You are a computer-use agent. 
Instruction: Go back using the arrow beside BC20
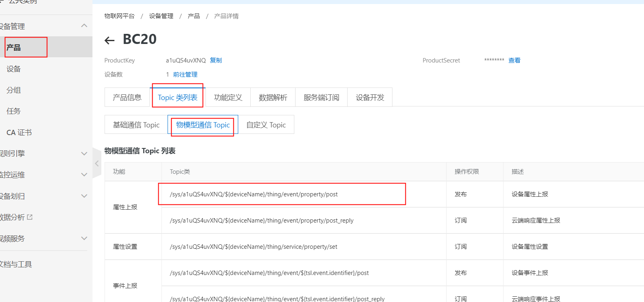pyautogui.click(x=109, y=40)
